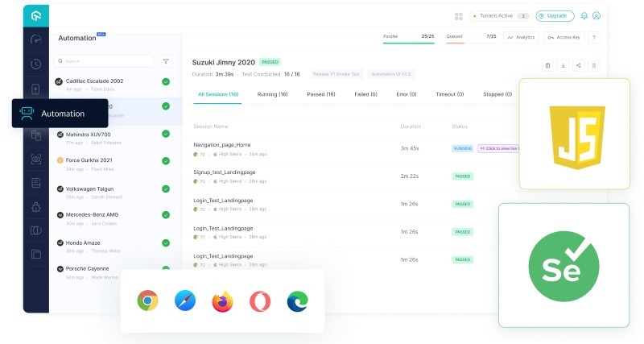The height and width of the screenshot is (344, 644).
Task: Click the share build icon
Action: click(578, 65)
